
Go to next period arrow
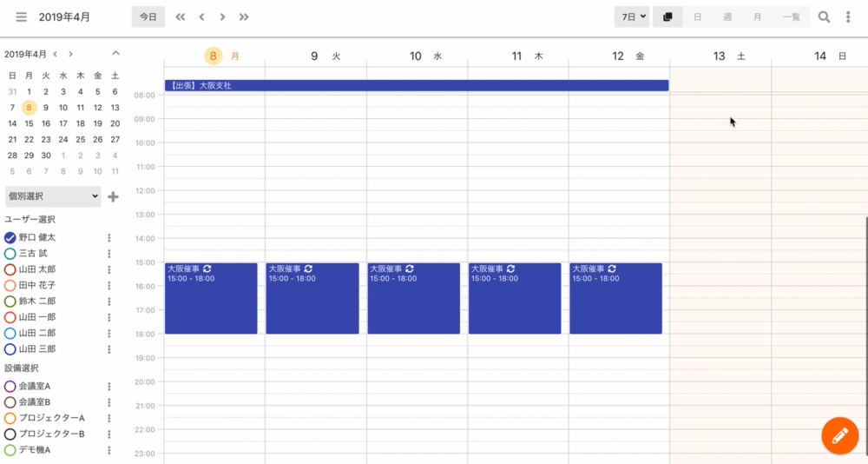(x=222, y=17)
